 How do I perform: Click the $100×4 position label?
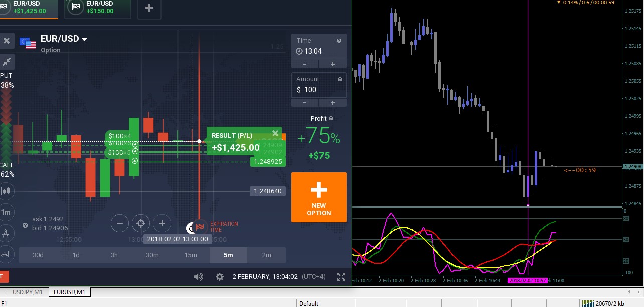[x=119, y=136]
